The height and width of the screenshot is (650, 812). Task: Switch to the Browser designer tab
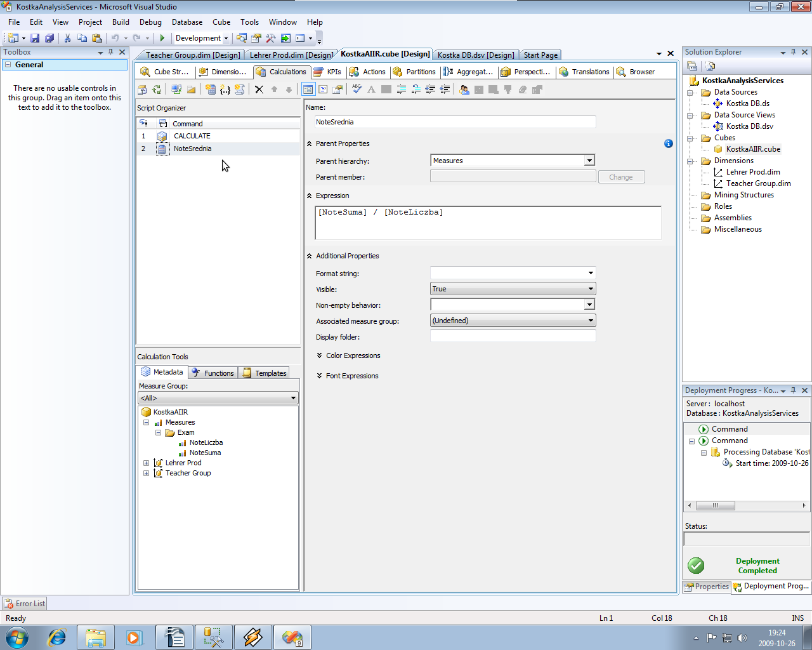pos(636,72)
